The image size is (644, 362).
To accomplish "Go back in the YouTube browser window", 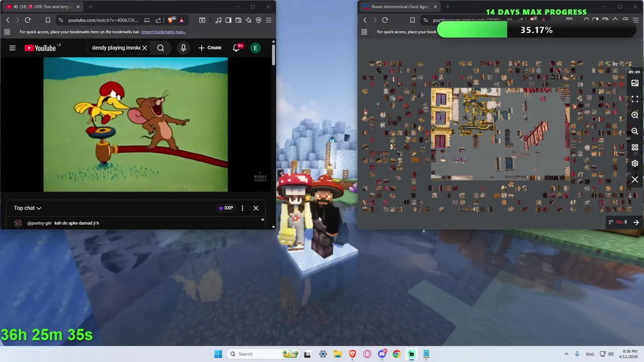I will pyautogui.click(x=8, y=20).
